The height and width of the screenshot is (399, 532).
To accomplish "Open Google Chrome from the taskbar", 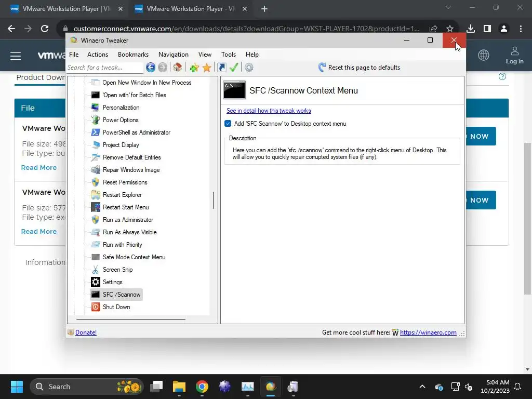I will [202, 387].
